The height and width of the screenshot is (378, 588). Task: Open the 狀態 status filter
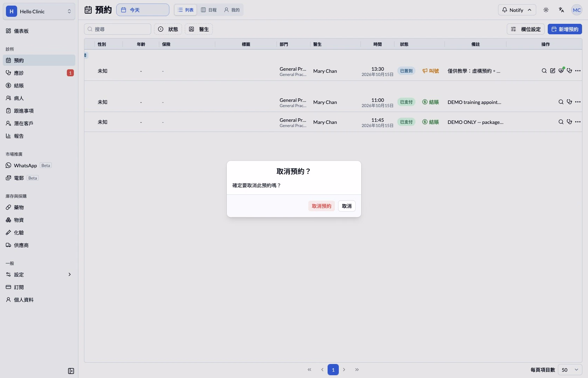pyautogui.click(x=168, y=29)
